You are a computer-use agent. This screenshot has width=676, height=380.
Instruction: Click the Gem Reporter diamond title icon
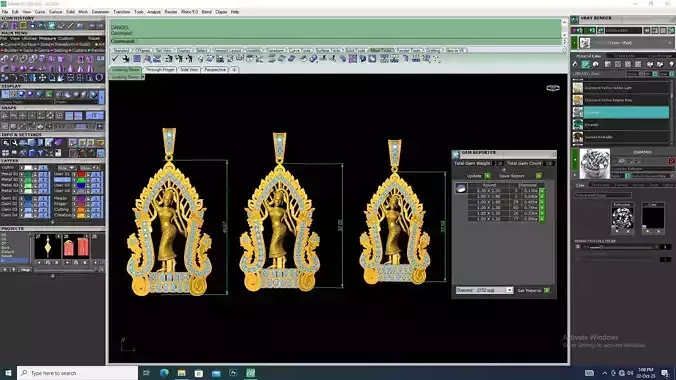(456, 154)
